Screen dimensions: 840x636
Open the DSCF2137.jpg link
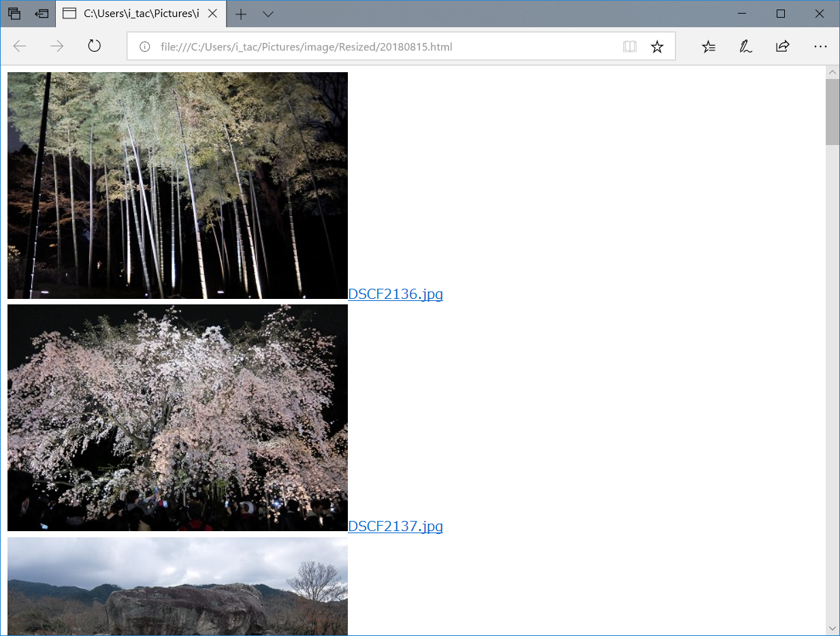click(x=395, y=526)
